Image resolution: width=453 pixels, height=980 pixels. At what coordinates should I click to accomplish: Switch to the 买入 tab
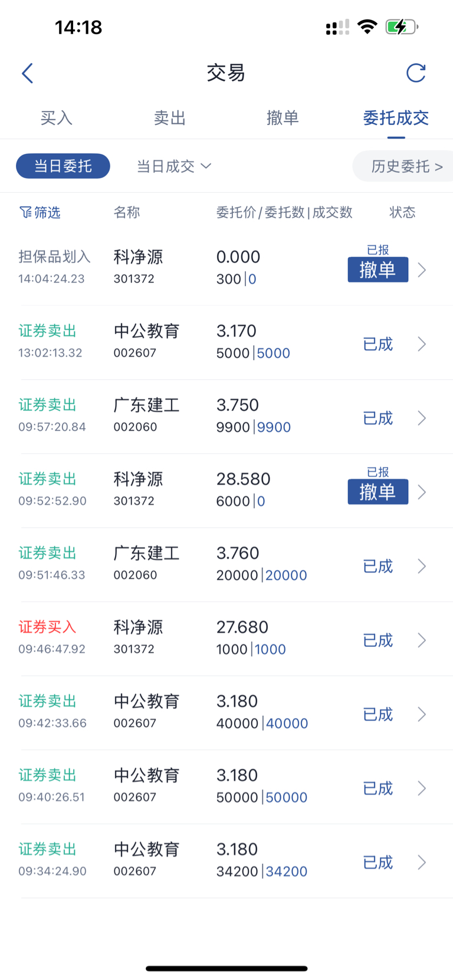pyautogui.click(x=57, y=118)
